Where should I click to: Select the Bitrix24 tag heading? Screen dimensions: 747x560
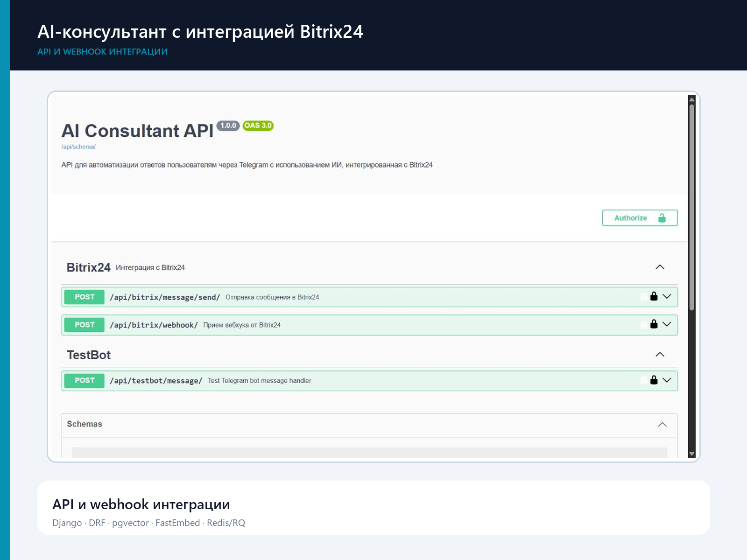pos(88,267)
